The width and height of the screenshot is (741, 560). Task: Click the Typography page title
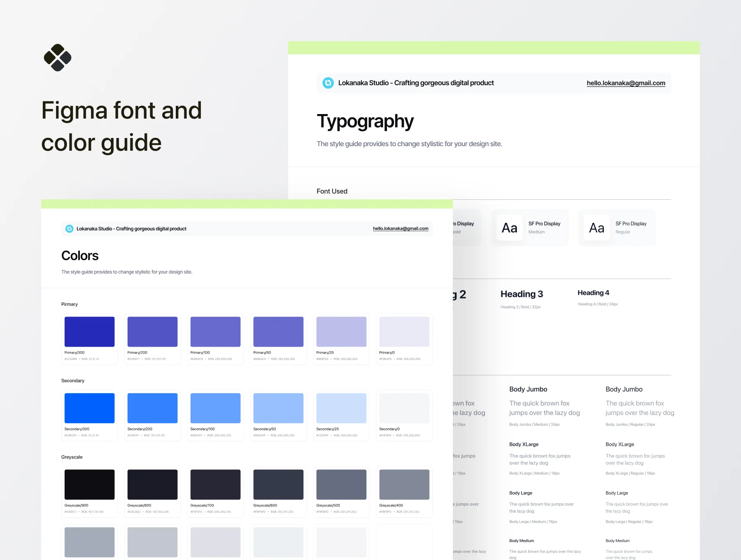pos(365,121)
